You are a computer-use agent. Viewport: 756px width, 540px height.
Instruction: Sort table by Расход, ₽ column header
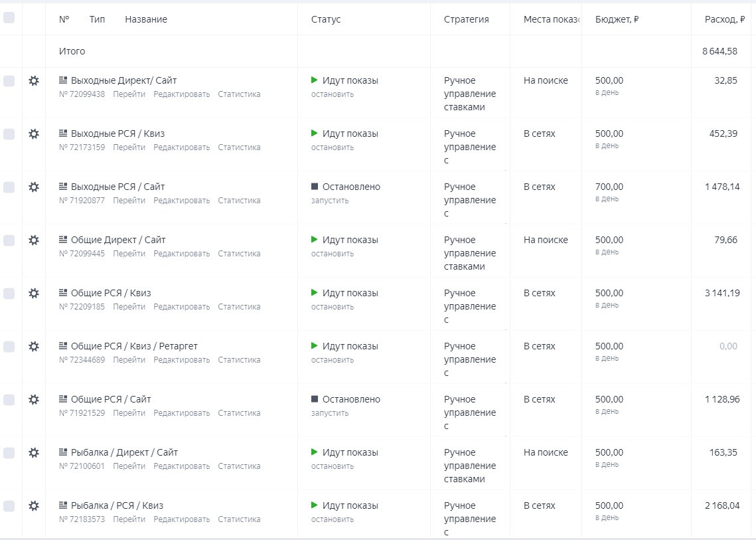coord(724,19)
